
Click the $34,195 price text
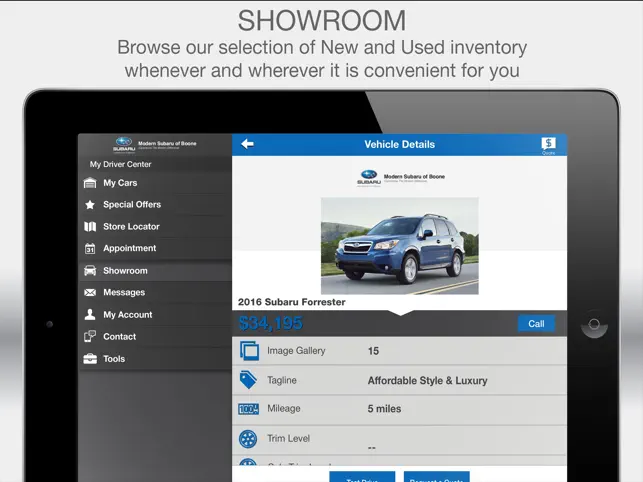click(271, 323)
